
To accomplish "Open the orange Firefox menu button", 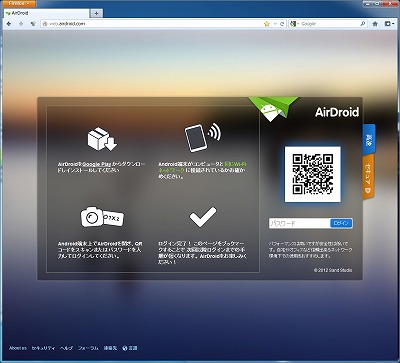I will coord(19,3).
